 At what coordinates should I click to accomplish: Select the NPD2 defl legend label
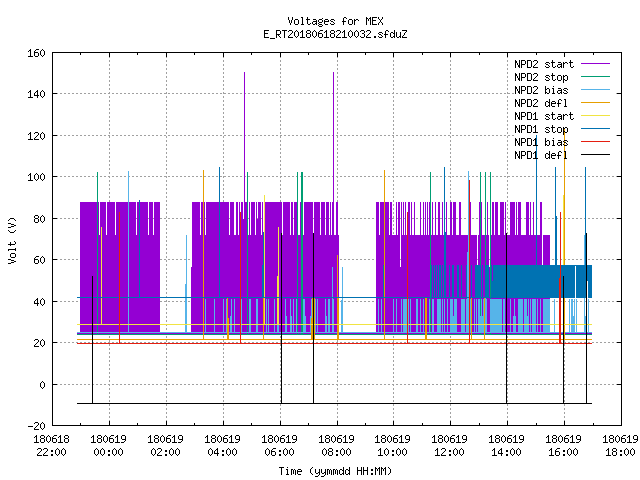coord(541,103)
